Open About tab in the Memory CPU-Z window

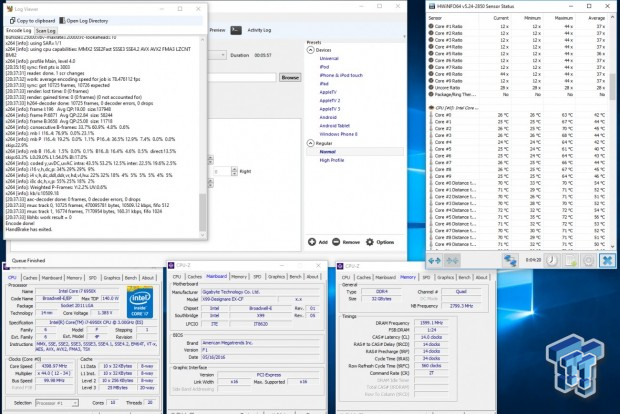(481, 278)
